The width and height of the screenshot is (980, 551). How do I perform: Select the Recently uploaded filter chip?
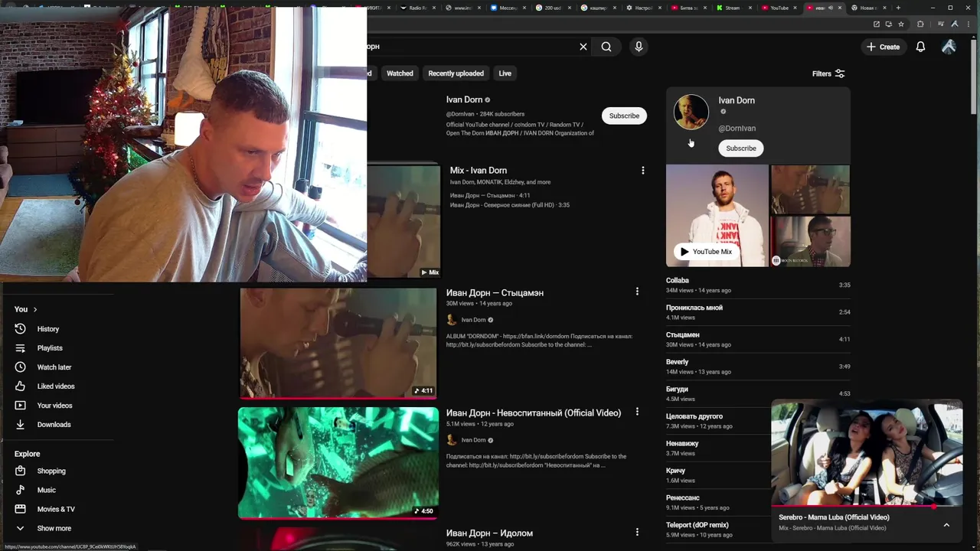click(456, 73)
